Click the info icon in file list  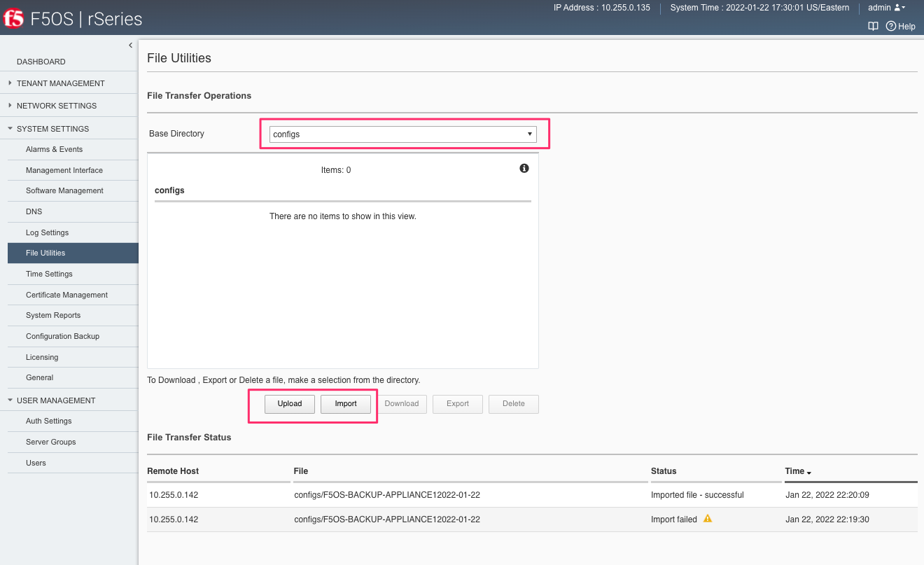click(x=524, y=169)
